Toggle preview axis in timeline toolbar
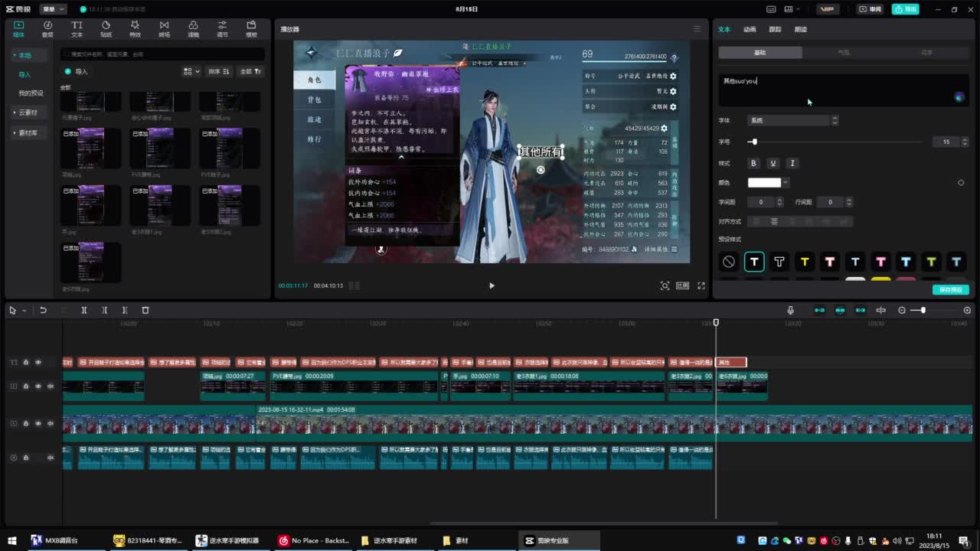The height and width of the screenshot is (551, 980). point(881,310)
